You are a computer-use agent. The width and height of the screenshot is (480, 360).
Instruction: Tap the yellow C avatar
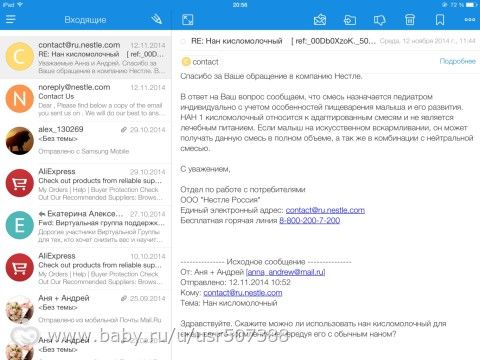click(x=20, y=57)
